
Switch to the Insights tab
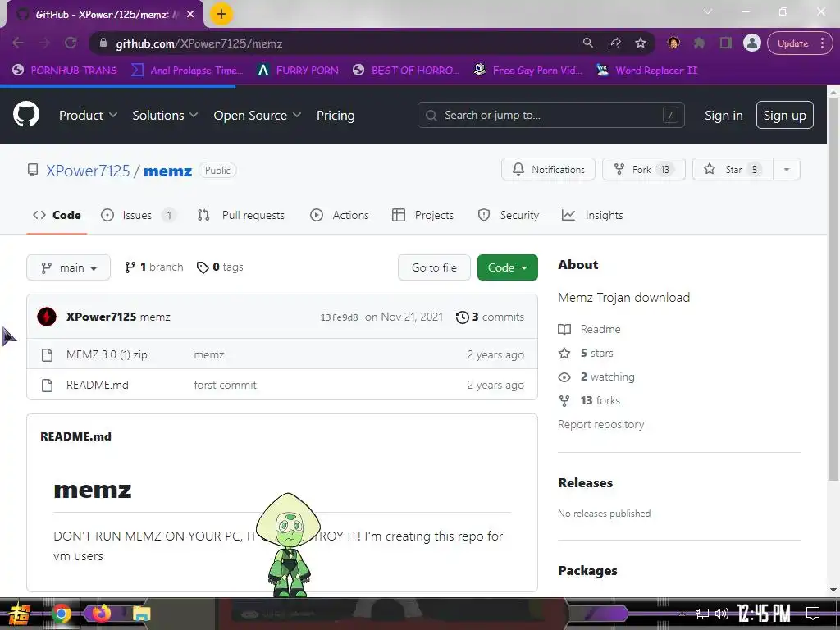[592, 215]
